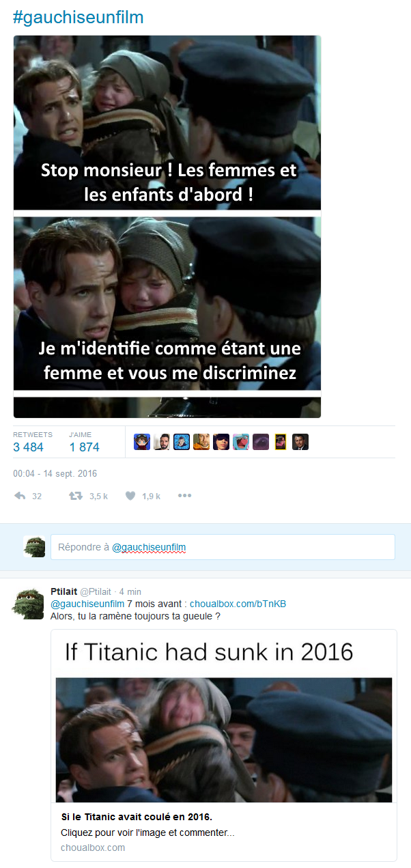411x868 pixels.
Task: Open the #gauchiseunfilm hashtag link
Action: [78, 17]
